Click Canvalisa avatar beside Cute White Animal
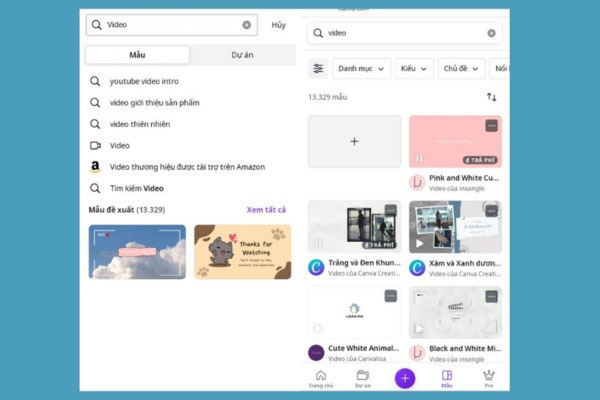Viewport: 600px width, 400px height. click(x=316, y=353)
